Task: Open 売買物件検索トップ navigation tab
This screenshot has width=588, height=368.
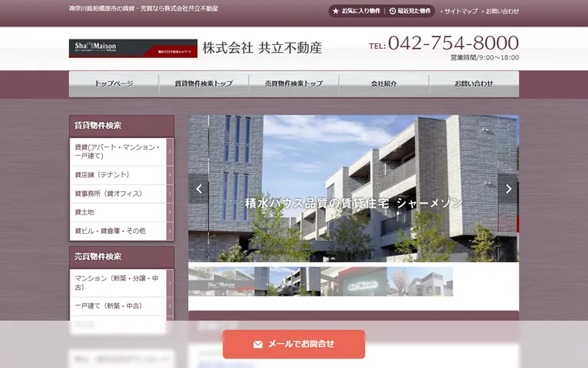Action: click(x=294, y=84)
